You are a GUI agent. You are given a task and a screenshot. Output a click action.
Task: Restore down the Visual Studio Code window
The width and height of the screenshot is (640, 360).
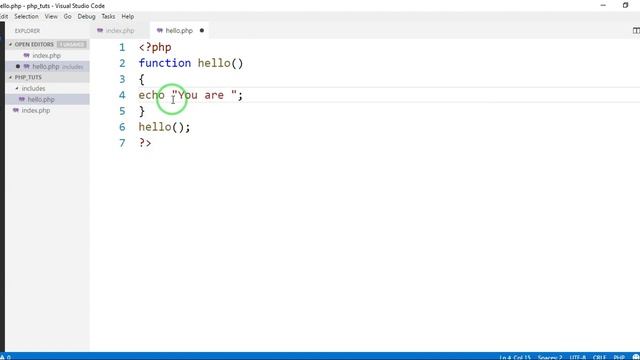coord(625,6)
